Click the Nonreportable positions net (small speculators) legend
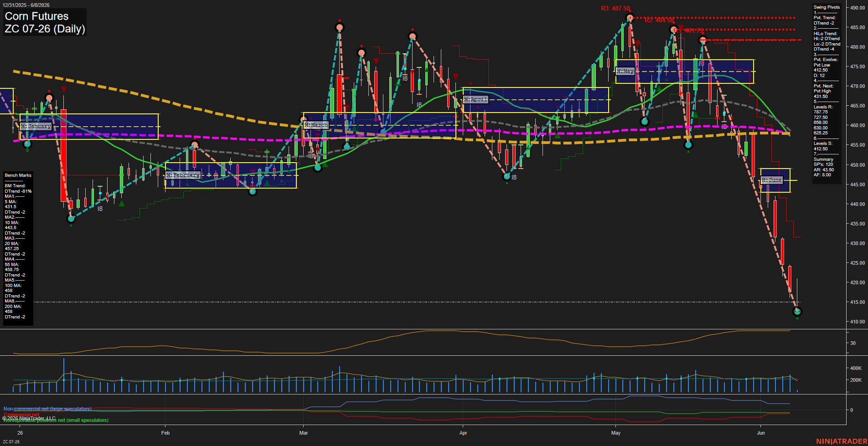 tap(56, 420)
